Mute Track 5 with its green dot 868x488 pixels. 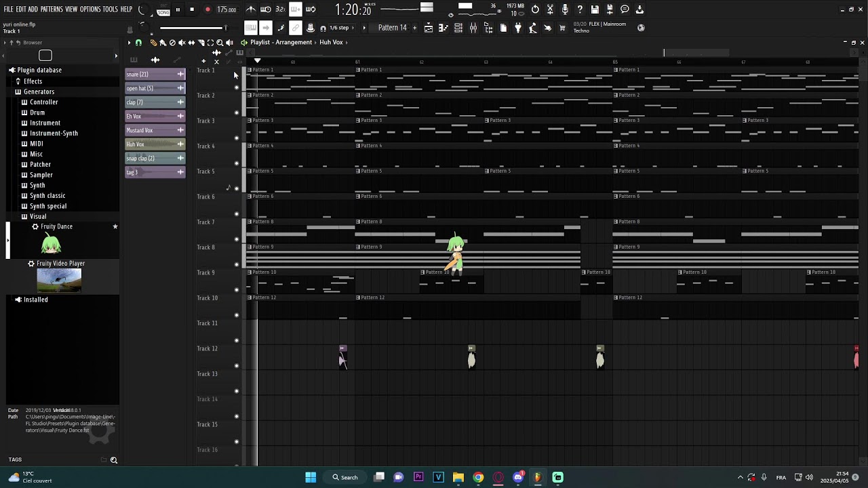(237, 188)
